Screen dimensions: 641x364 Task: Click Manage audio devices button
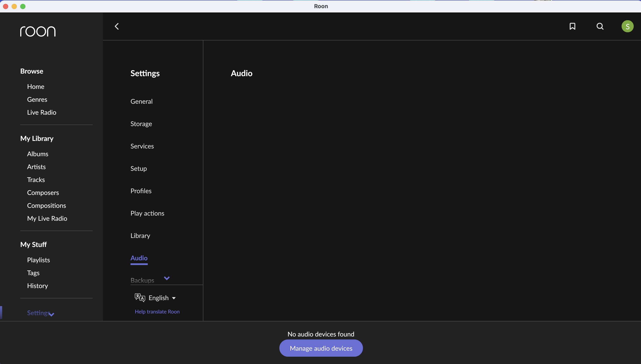click(321, 348)
